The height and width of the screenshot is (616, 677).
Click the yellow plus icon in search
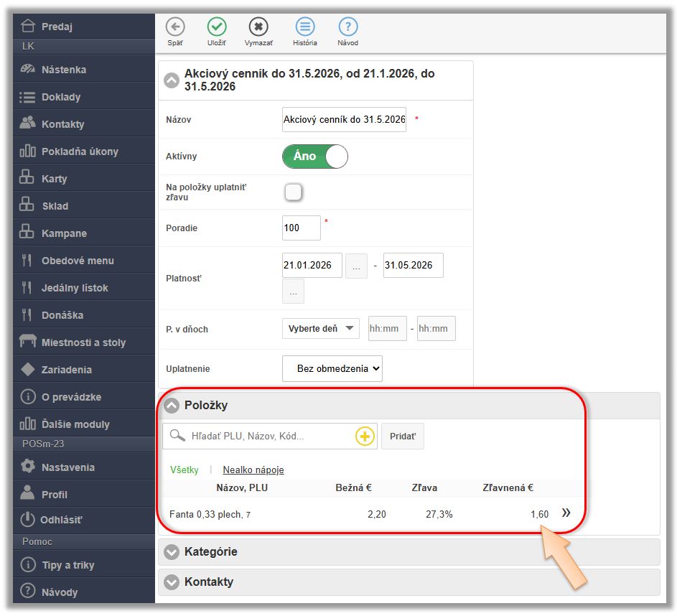pyautogui.click(x=365, y=437)
